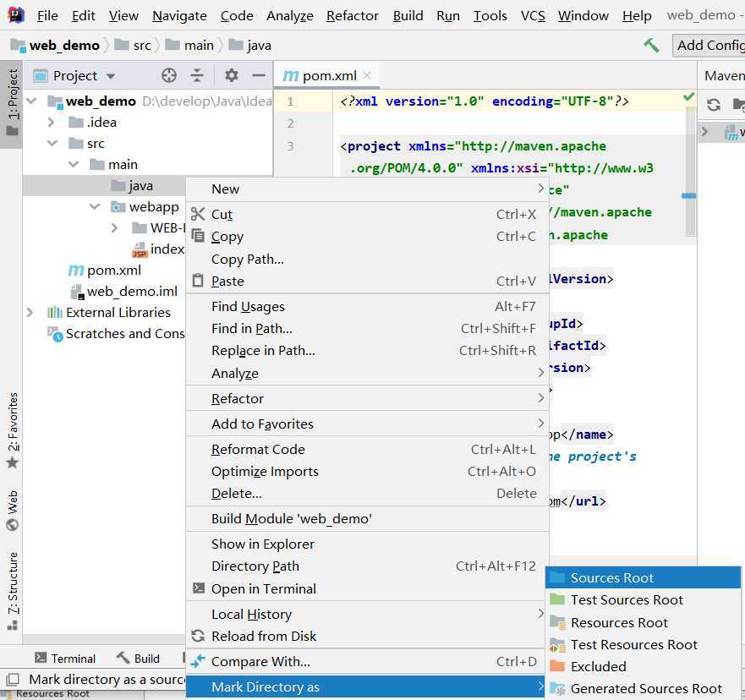Collapse the main folder
This screenshot has width=745, height=700.
coord(74,164)
